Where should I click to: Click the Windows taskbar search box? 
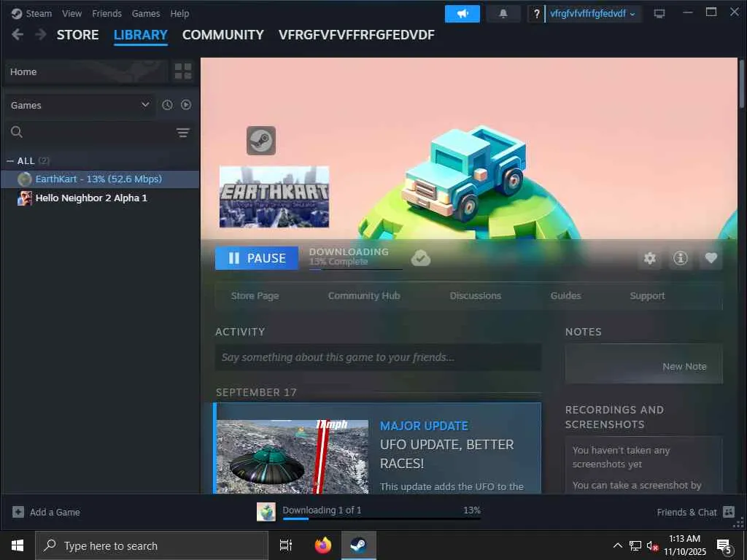[x=152, y=545]
